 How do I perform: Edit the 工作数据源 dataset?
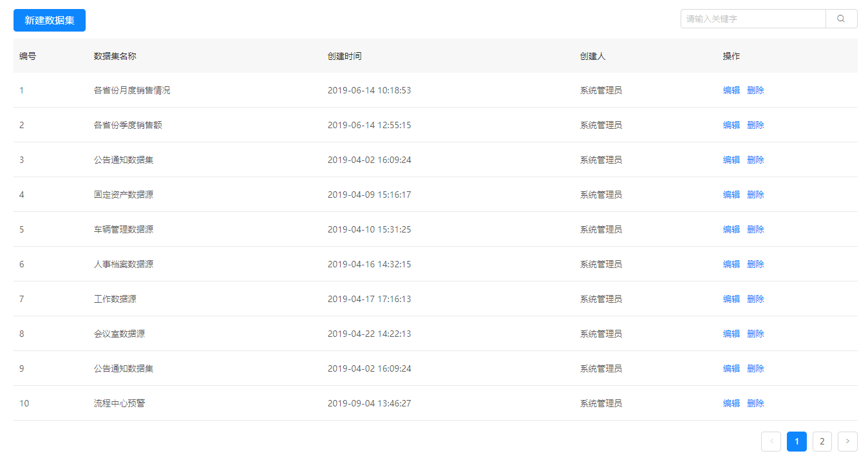pos(731,298)
